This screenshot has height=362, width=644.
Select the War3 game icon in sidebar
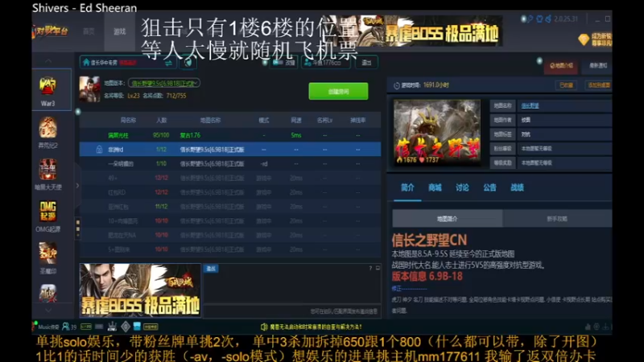coord(47,85)
